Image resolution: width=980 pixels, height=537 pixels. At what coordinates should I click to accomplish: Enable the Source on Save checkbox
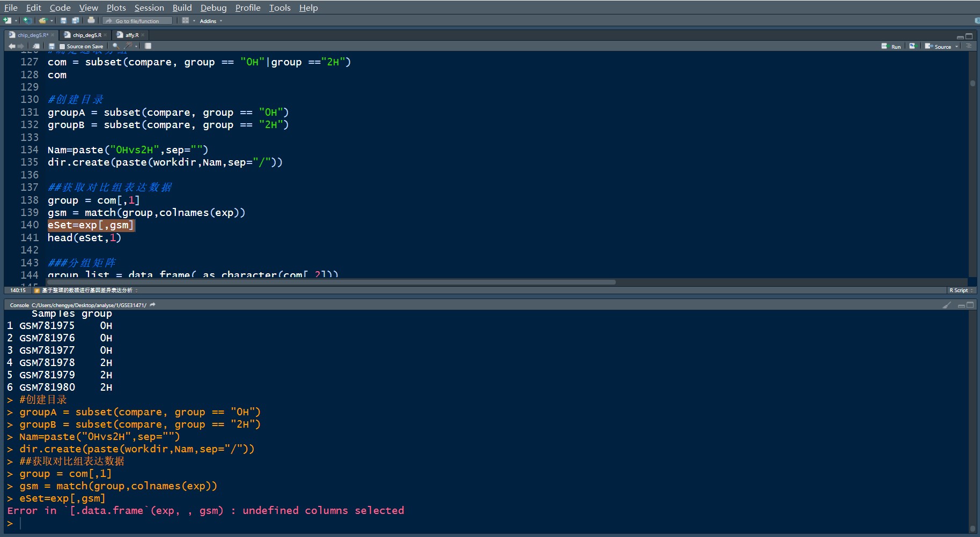click(x=62, y=47)
